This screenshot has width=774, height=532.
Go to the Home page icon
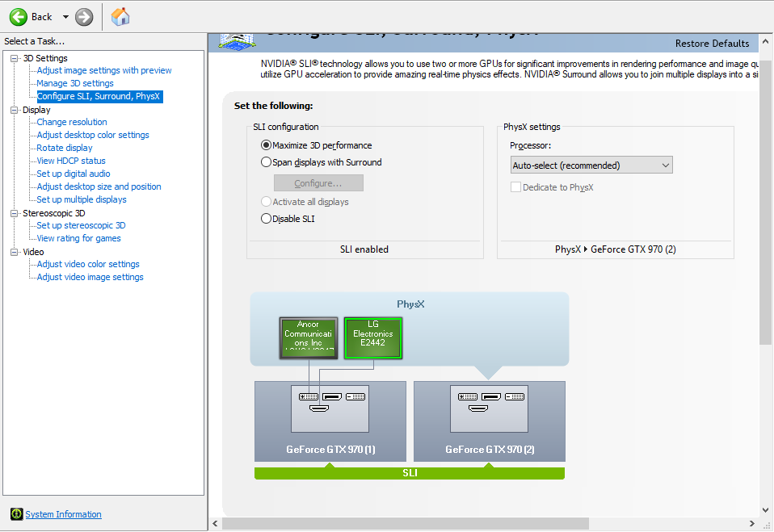tap(120, 17)
